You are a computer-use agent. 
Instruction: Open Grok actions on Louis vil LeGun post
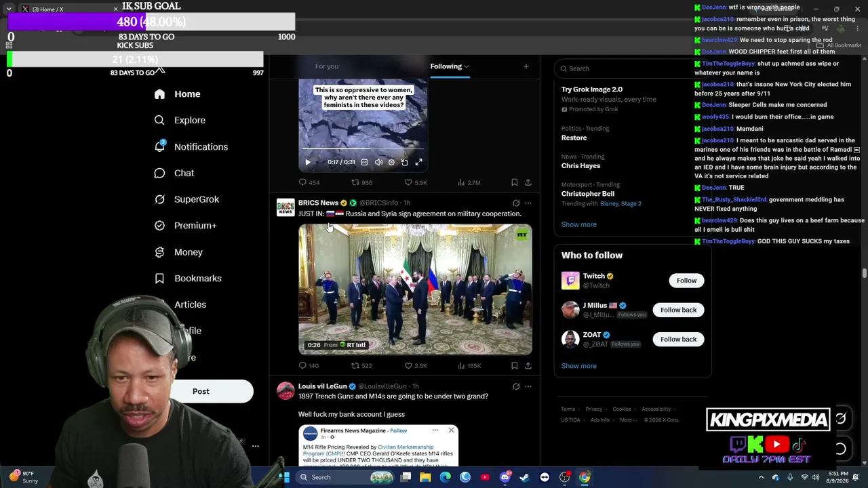click(516, 386)
